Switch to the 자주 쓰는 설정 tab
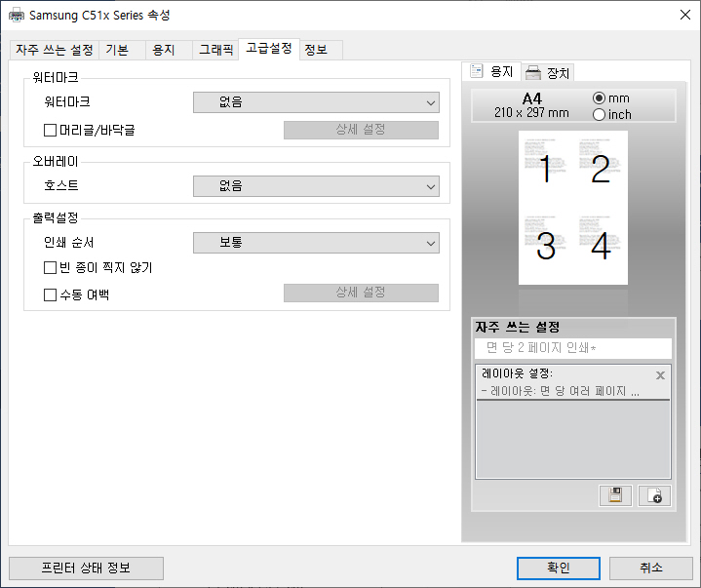This screenshot has height=588, width=701. pos(54,50)
